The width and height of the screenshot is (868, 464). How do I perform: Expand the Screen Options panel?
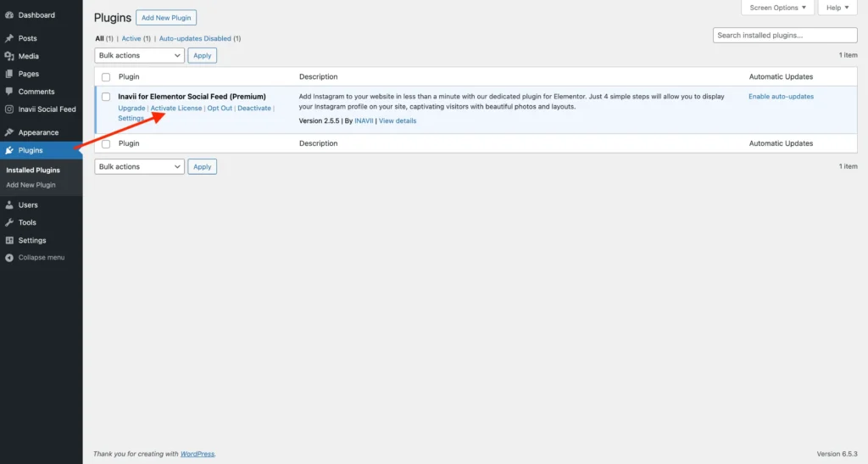777,7
